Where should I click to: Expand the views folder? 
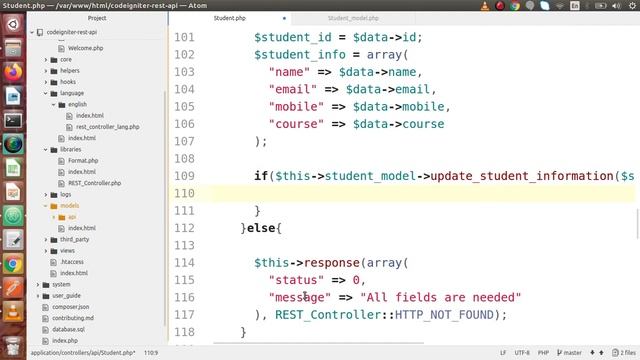point(46,251)
